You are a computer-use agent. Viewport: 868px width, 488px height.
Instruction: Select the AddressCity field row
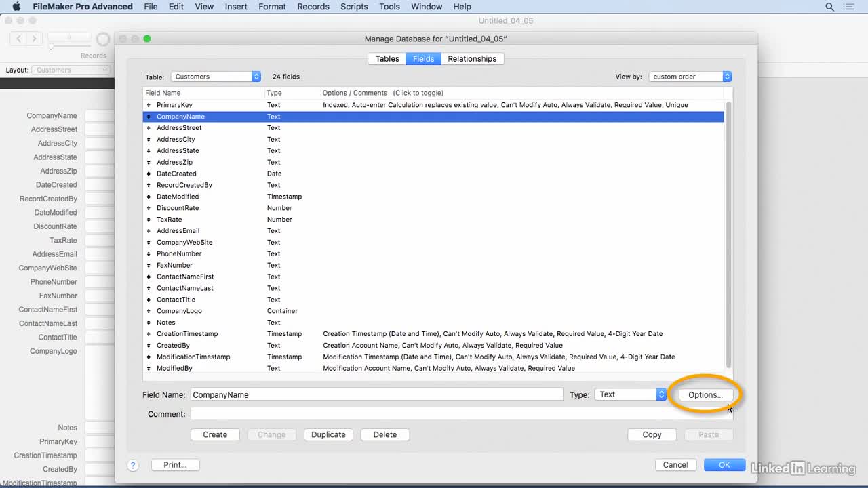coord(433,140)
